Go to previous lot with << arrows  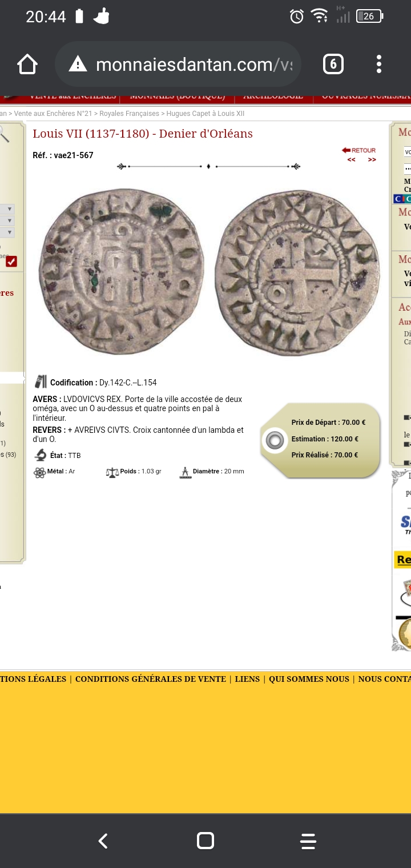tap(352, 160)
